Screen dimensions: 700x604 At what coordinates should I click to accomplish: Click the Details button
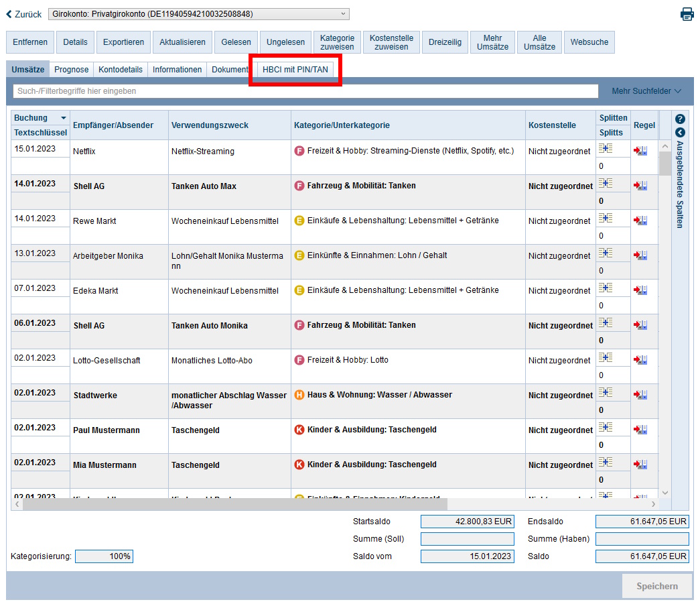(x=75, y=42)
